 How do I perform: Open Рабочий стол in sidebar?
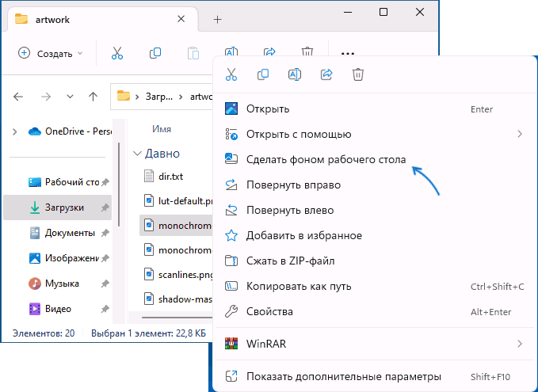coord(57,182)
